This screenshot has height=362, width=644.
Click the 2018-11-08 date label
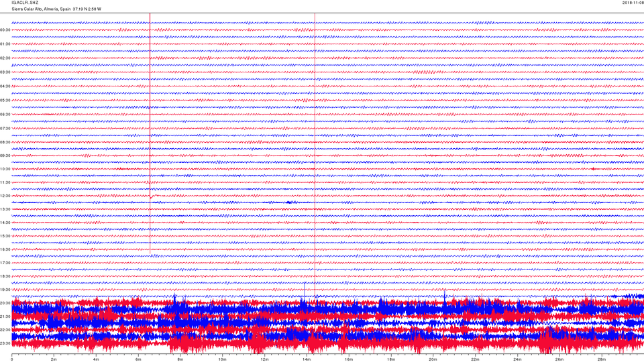[x=633, y=3]
